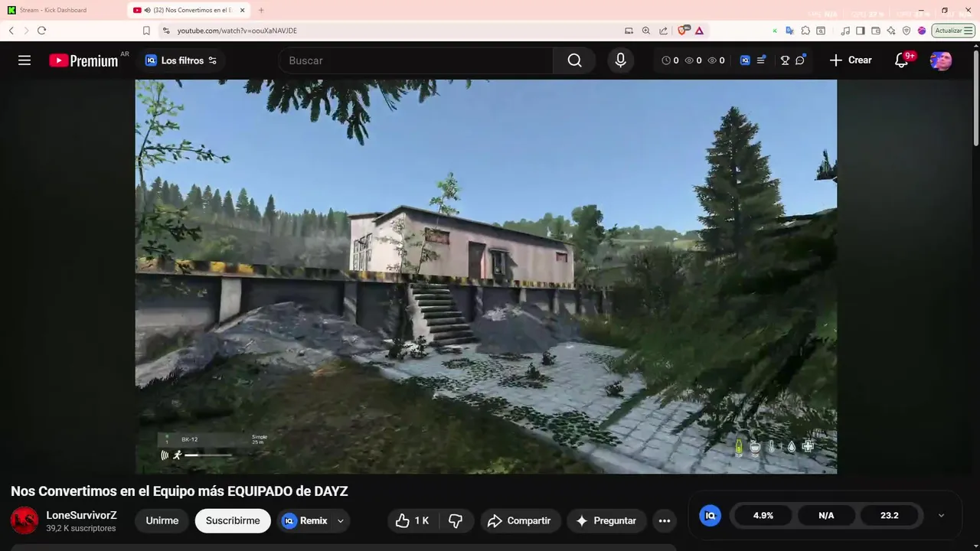Open the browser profile avatar
The height and width of the screenshot is (551, 980).
[x=922, y=31]
